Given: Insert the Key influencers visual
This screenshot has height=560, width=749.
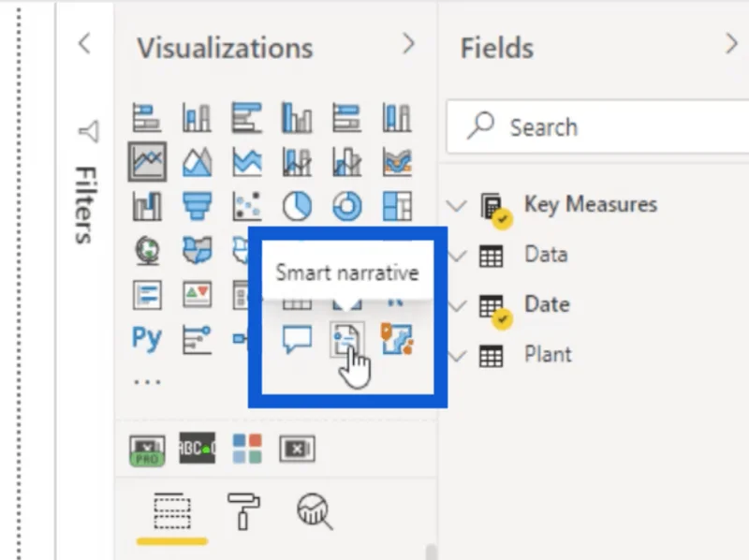Looking at the screenshot, I should [197, 339].
